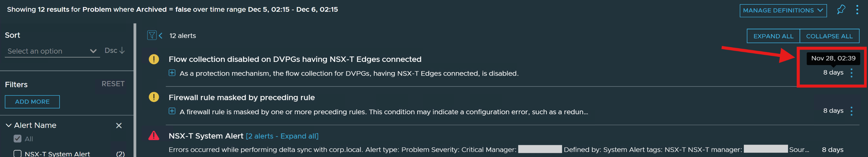The width and height of the screenshot is (868, 157).
Task: Open the Manage Definitions dropdown
Action: click(x=783, y=11)
